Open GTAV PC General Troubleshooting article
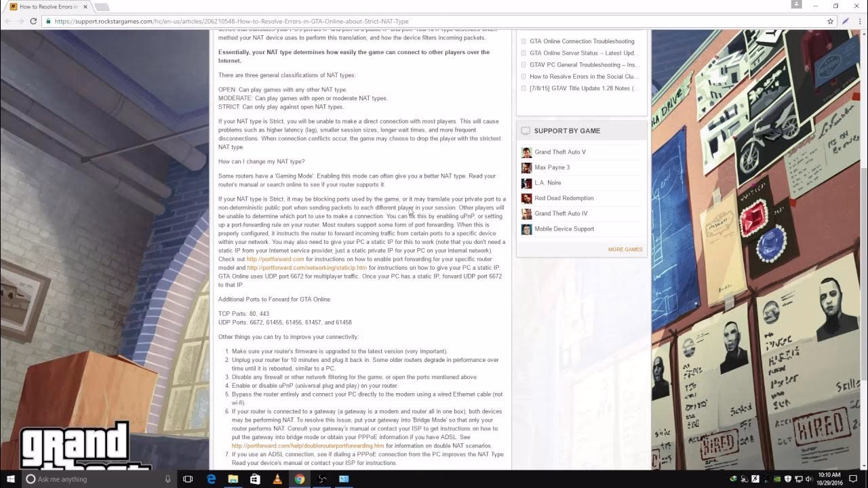 point(585,65)
